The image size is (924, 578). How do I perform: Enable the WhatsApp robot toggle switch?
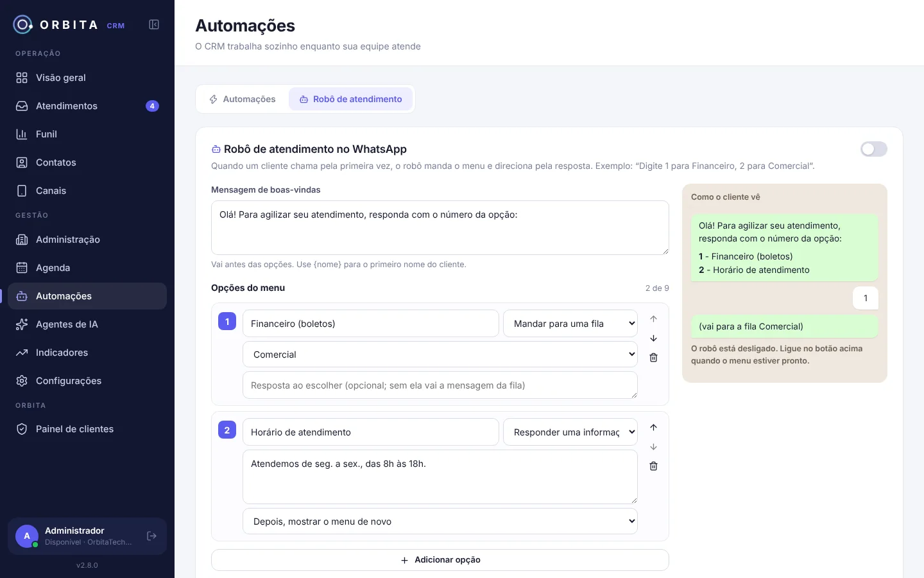(873, 149)
